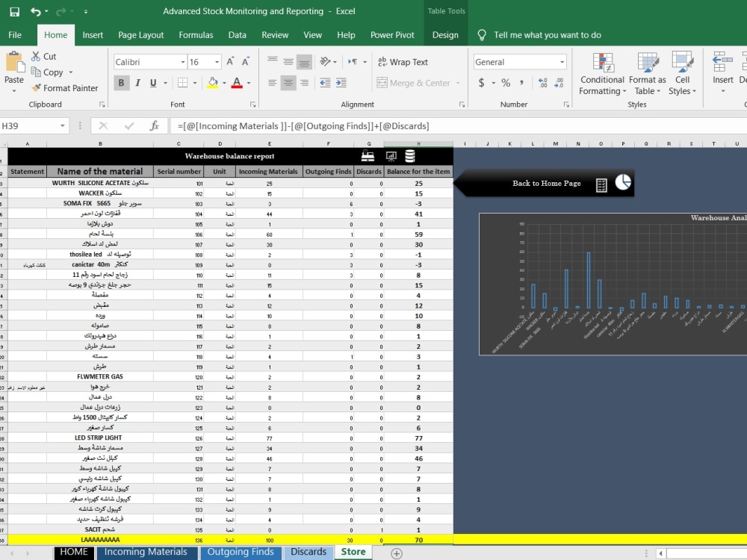747x560 pixels.
Task: Toggle Underline formatting
Action: pos(153,83)
